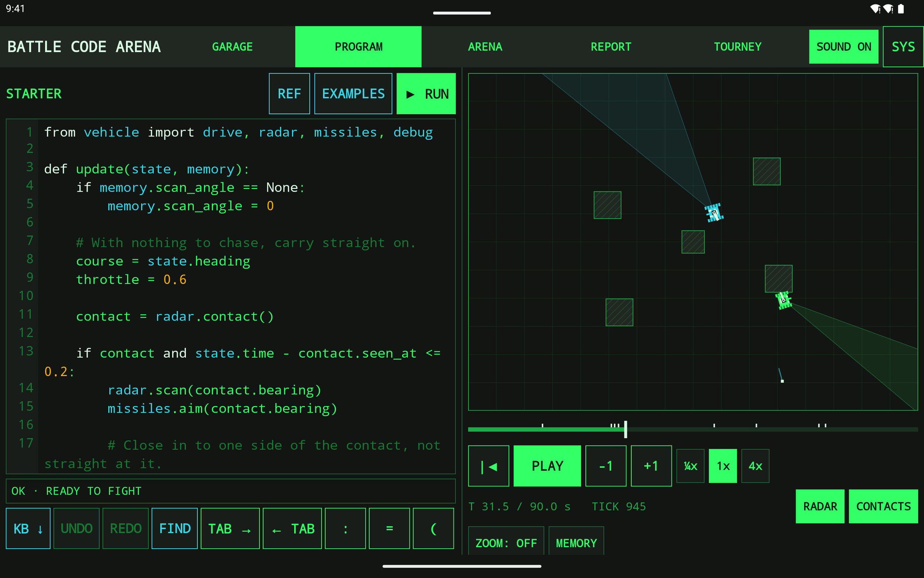The height and width of the screenshot is (578, 924).
Task: Step forward one tick with +1
Action: tap(651, 466)
